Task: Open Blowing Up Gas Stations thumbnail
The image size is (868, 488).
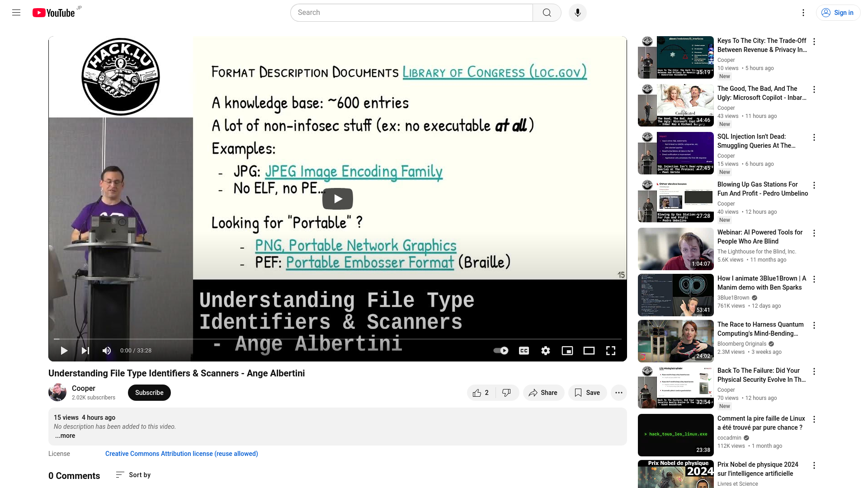Action: (676, 201)
